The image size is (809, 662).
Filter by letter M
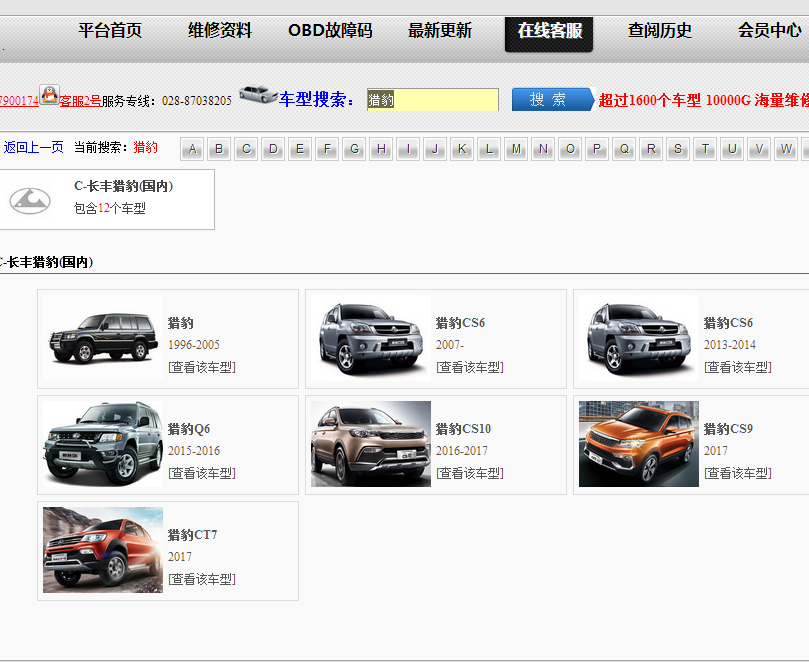(516, 149)
